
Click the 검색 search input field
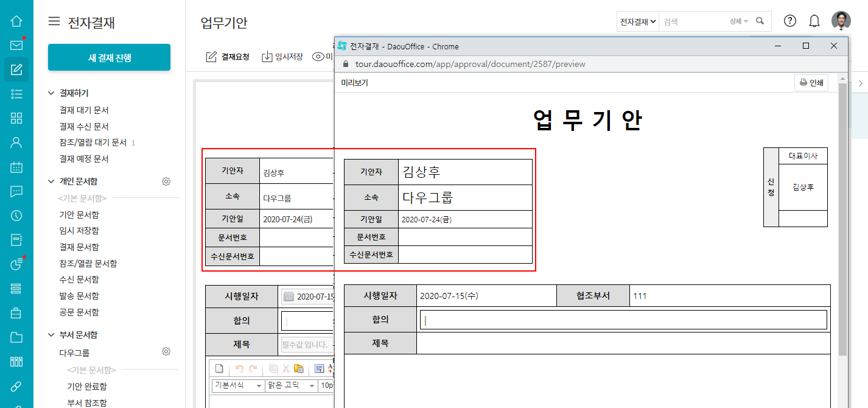pos(694,21)
